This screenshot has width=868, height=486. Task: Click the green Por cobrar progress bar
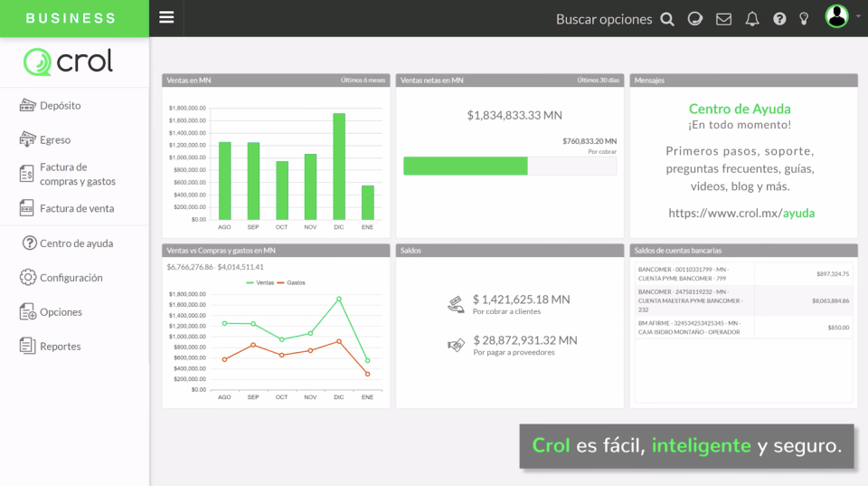pyautogui.click(x=465, y=166)
